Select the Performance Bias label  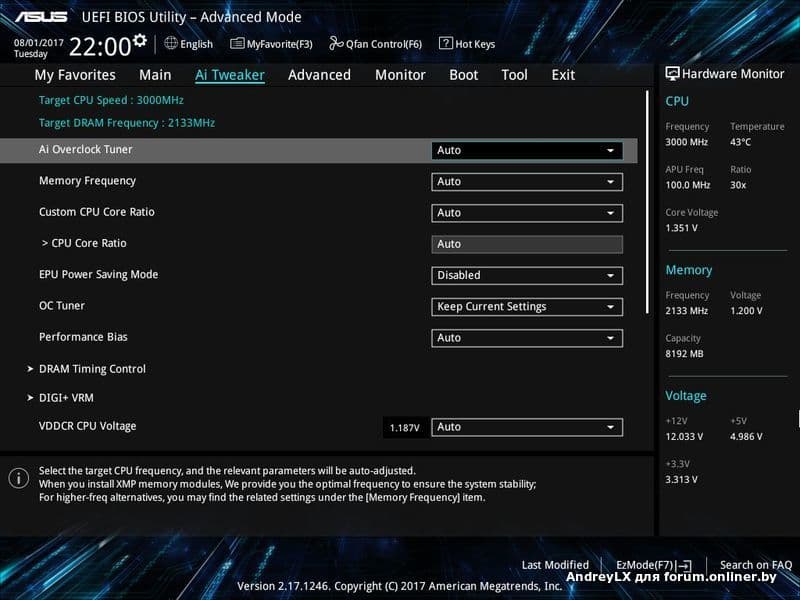click(83, 337)
